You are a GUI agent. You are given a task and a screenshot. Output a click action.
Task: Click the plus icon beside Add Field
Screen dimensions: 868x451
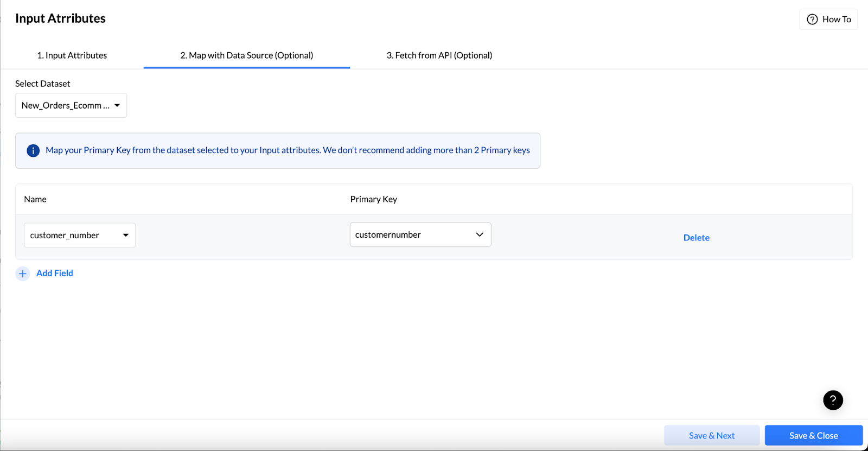tap(23, 274)
